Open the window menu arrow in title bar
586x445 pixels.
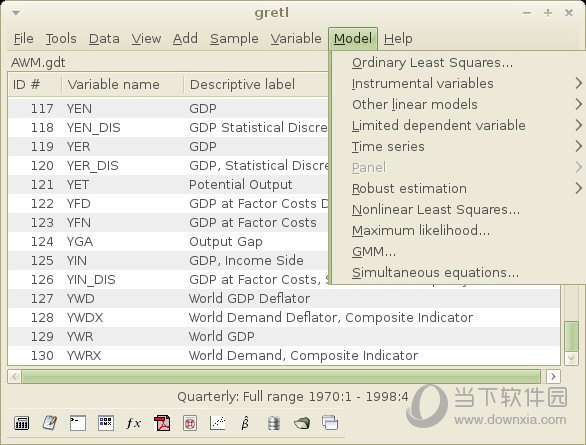click(16, 13)
